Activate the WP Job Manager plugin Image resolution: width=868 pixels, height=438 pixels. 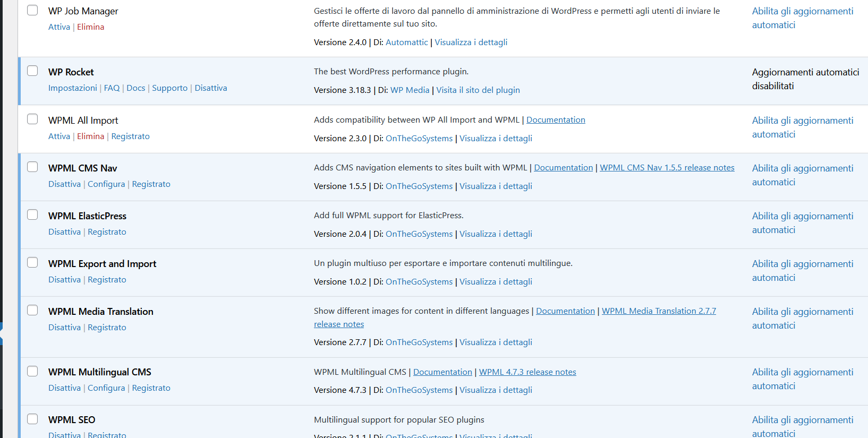pos(59,27)
